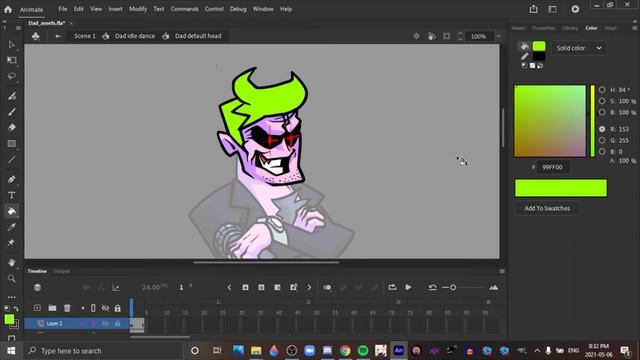Select the Paint Bucket tool
640x360 pixels.
point(12,211)
